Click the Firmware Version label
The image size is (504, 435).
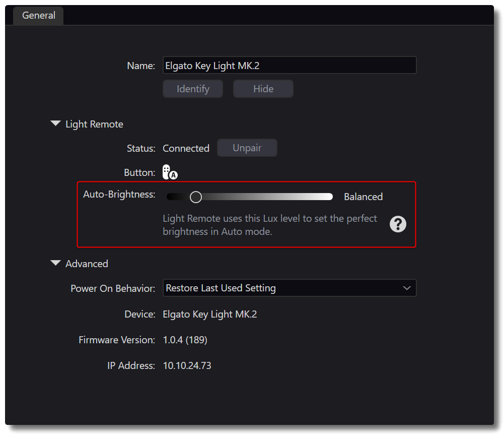117,340
